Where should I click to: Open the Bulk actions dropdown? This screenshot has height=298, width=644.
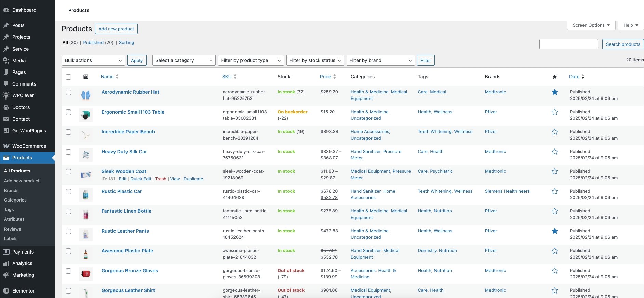pyautogui.click(x=93, y=60)
